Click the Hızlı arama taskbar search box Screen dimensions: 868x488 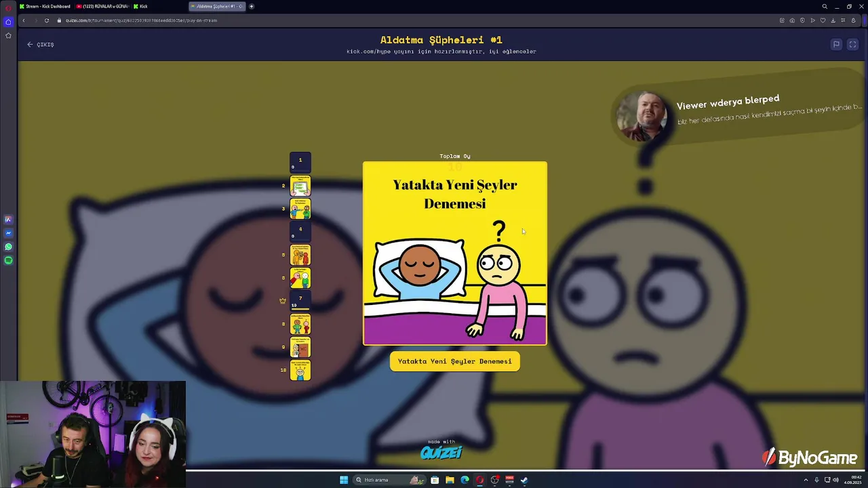click(390, 480)
